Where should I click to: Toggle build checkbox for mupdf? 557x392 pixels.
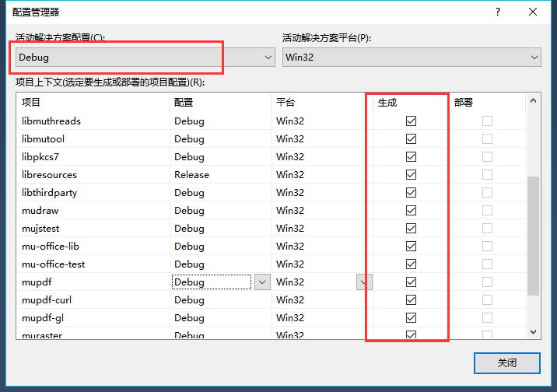coord(411,282)
